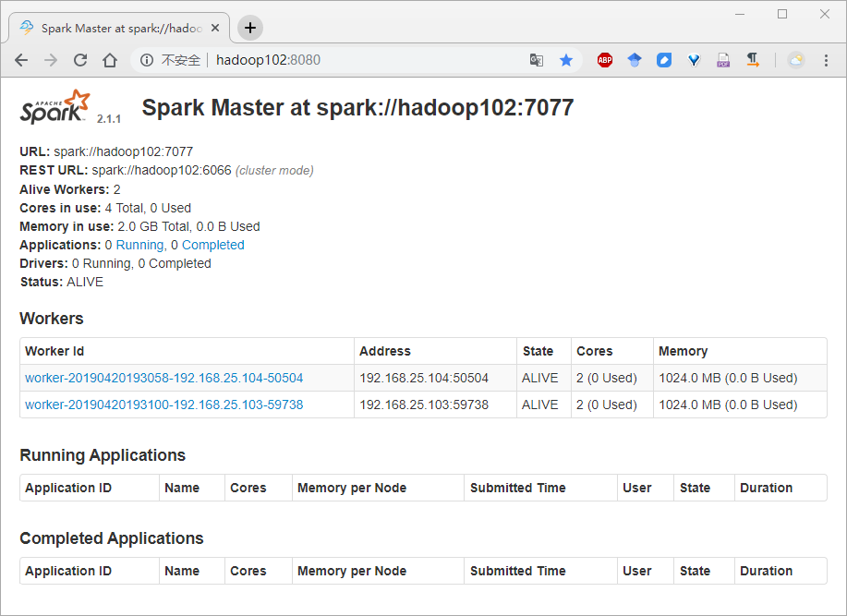The image size is (847, 616).
Task: Open worker link for 192.168.25.103-59738
Action: tap(164, 405)
